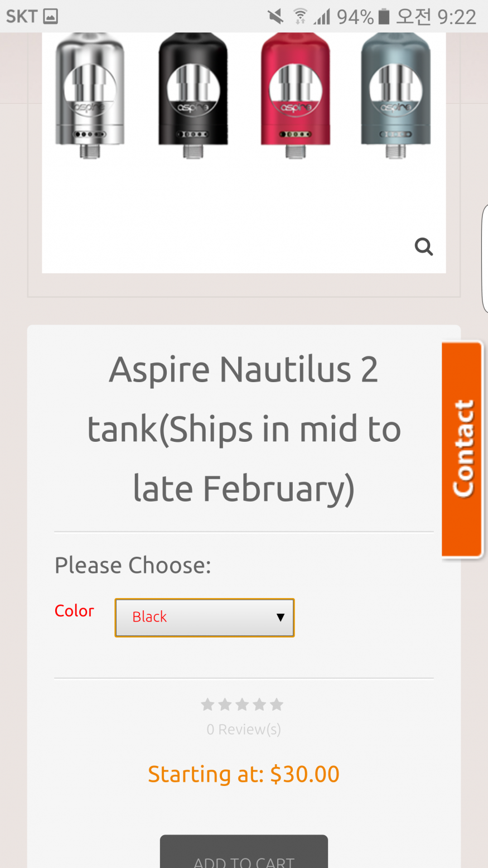
Task: Tap the red Nautilus 2 tank image
Action: 295,95
